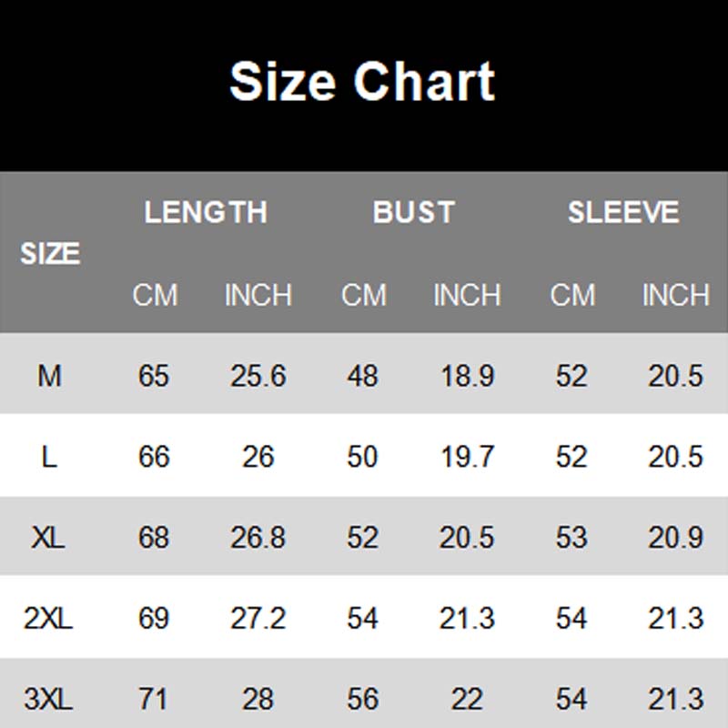Click the 20.9 sleeve value for XL
This screenshot has height=728, width=728.
[x=675, y=537]
